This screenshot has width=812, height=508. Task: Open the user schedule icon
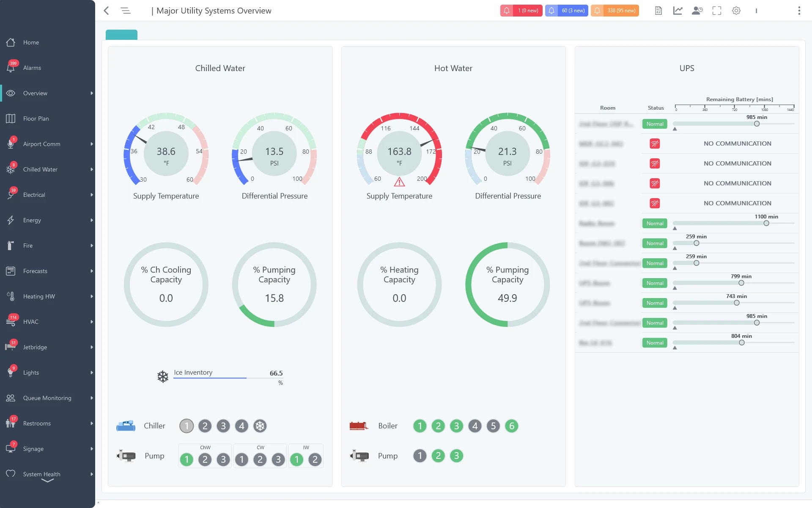(x=697, y=11)
